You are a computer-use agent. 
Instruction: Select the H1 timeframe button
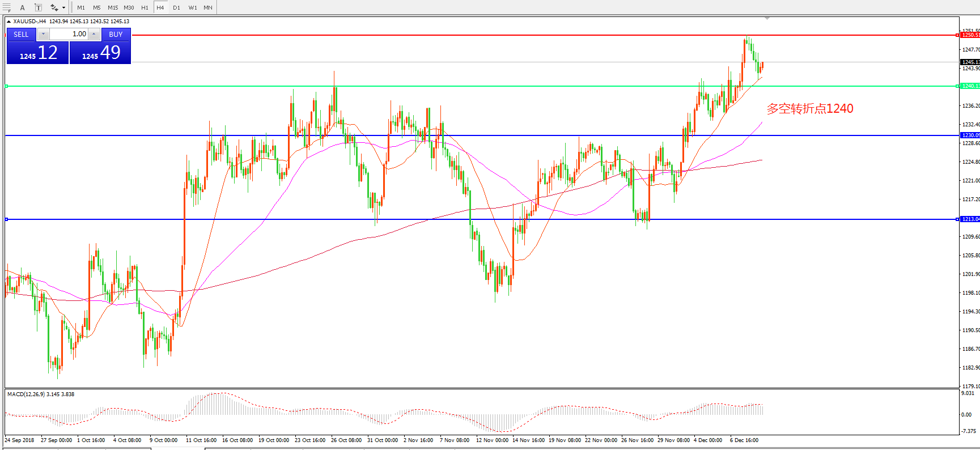[x=145, y=7]
